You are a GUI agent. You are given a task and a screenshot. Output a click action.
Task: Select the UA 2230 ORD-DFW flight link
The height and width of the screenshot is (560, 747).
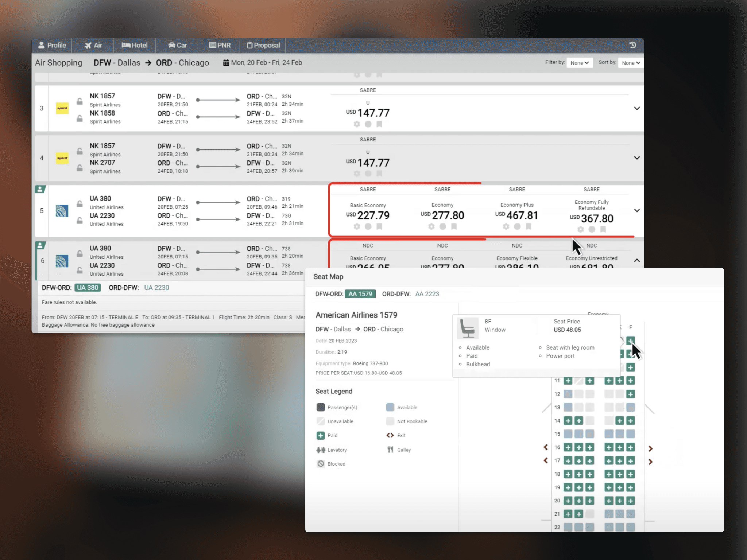pos(156,288)
